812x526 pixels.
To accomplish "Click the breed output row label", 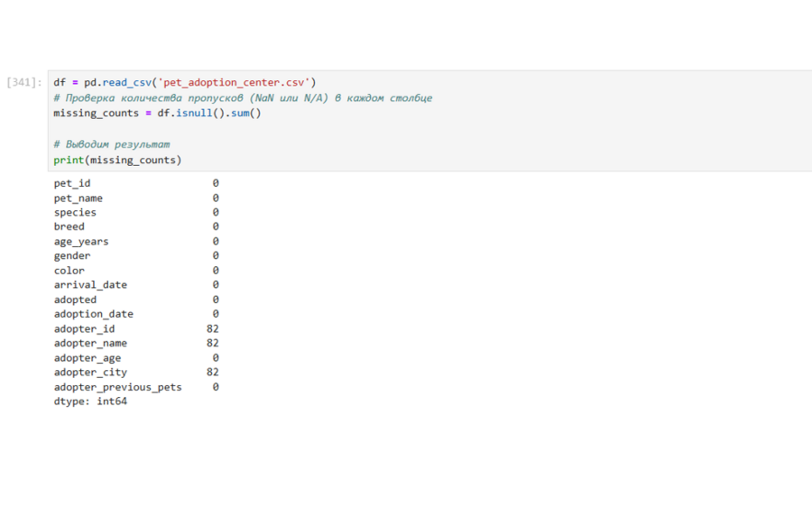I will tap(69, 226).
